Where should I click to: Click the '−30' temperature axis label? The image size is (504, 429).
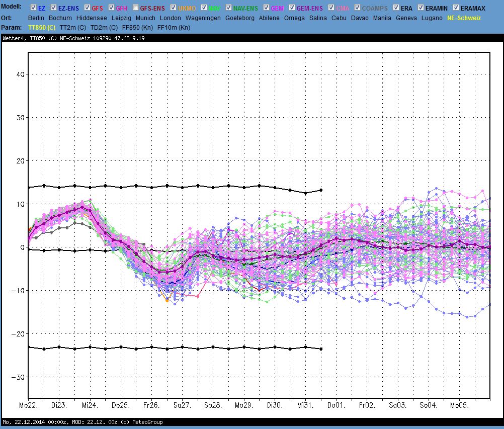18,377
